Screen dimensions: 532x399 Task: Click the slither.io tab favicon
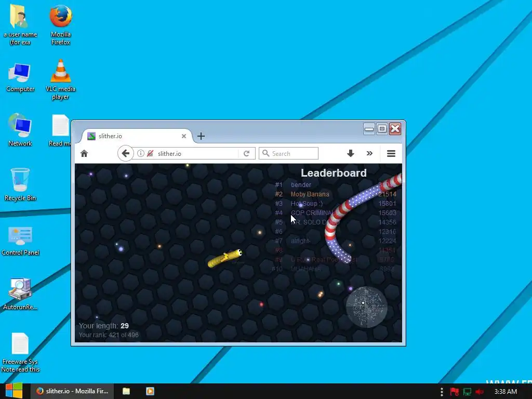point(91,136)
